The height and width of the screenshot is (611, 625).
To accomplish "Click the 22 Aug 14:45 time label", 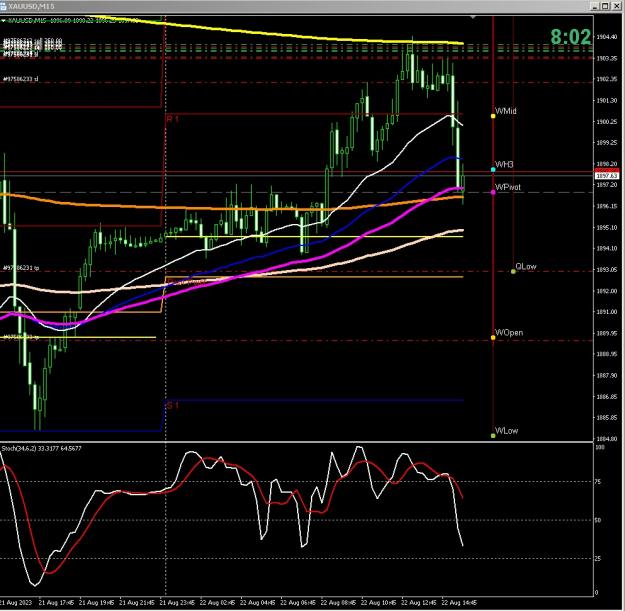I will [x=459, y=603].
